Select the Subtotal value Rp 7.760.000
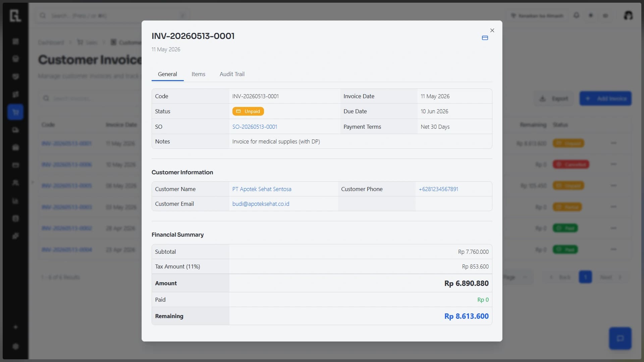Viewport: 644px width, 362px height. (473, 252)
